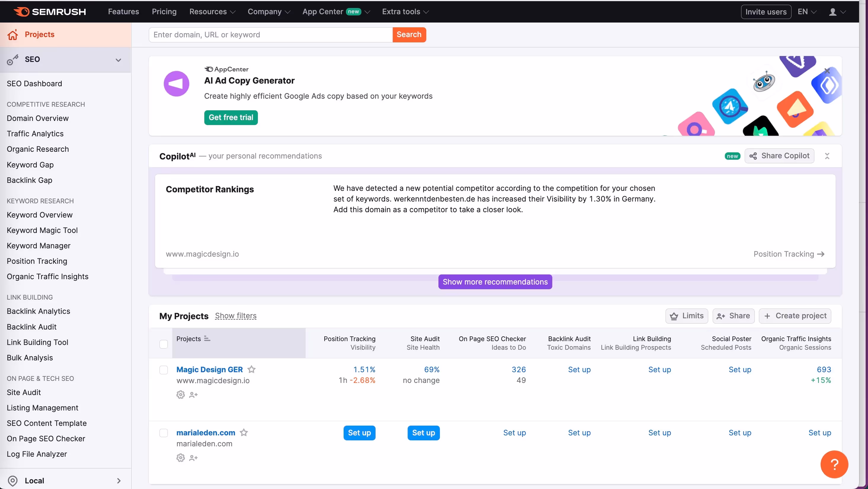This screenshot has height=489, width=868.
Task: Click the Projects column sort icon
Action: (207, 338)
